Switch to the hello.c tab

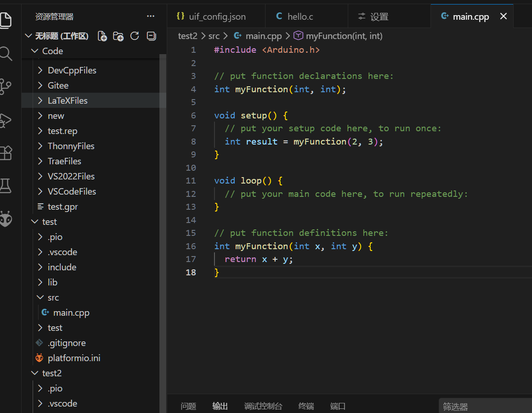click(306, 16)
